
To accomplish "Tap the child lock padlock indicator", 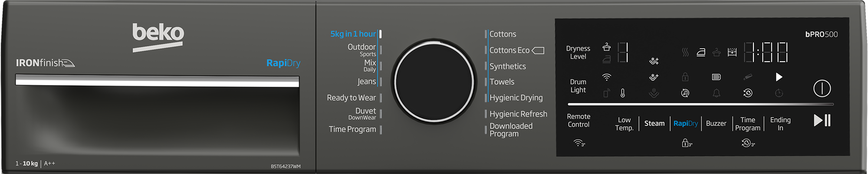I will pos(685,77).
